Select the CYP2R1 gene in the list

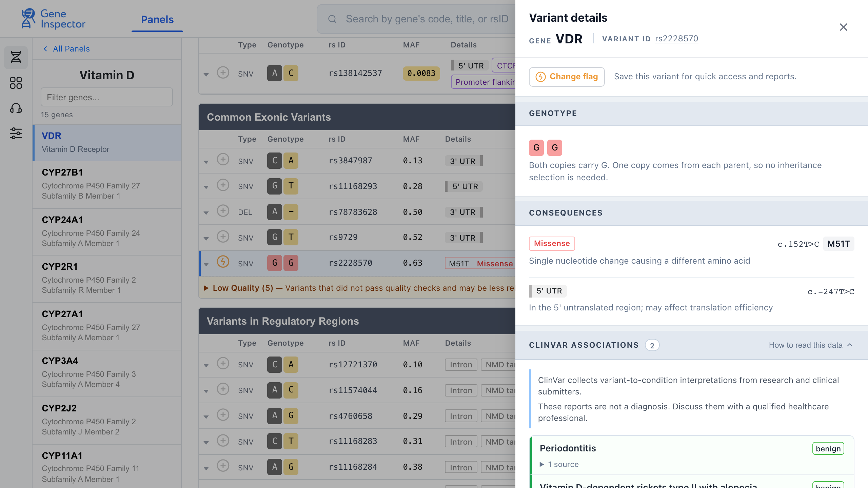click(107, 279)
